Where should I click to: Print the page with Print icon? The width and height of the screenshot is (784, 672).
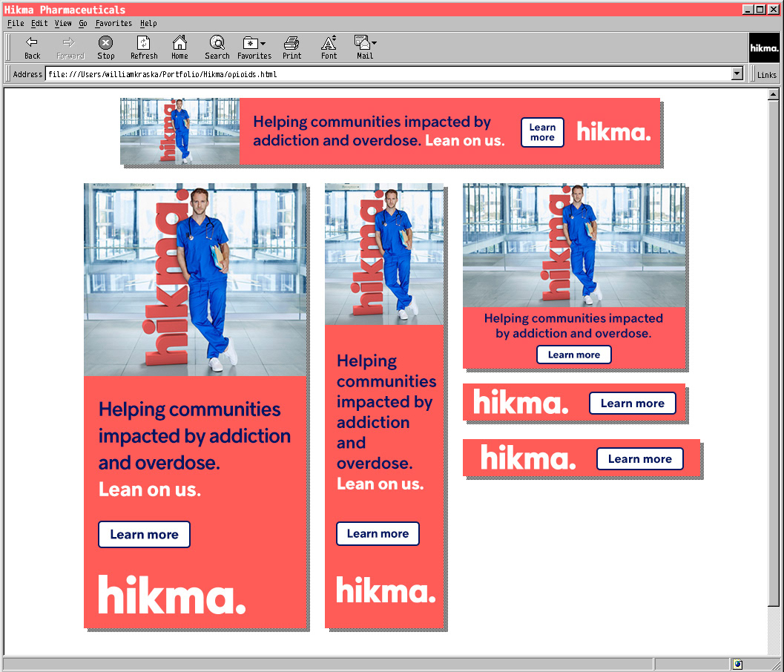point(291,47)
